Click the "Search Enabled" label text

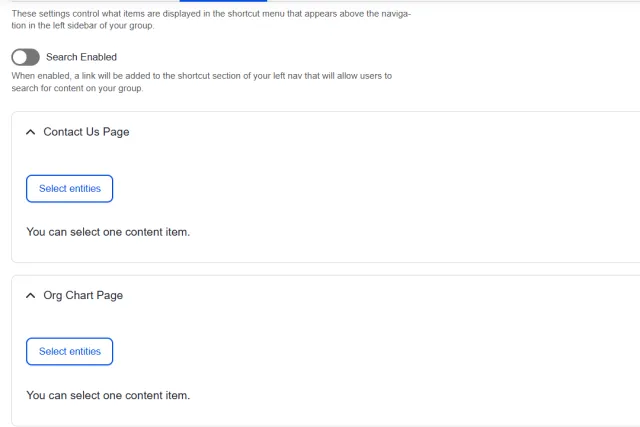(x=81, y=57)
